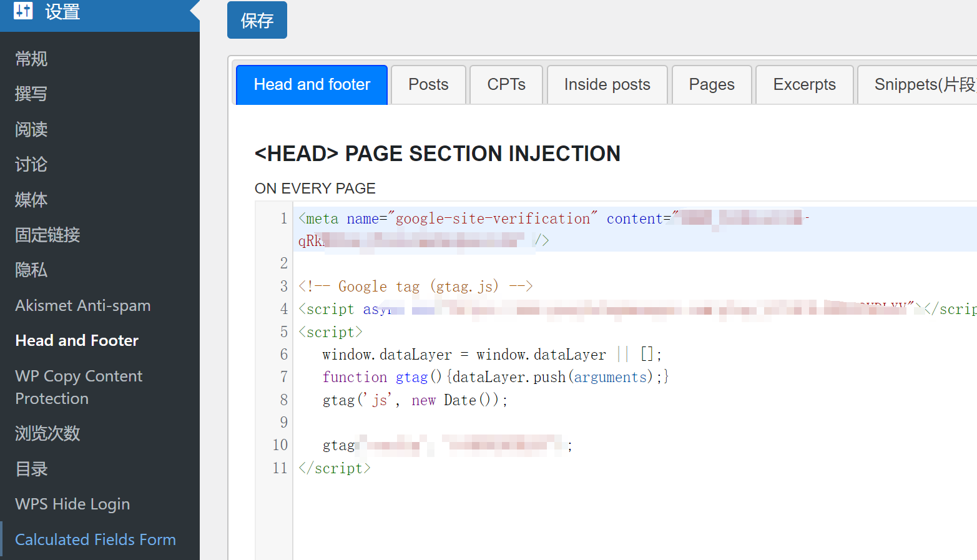Click the function gtag code line
The image size is (977, 560).
pos(496,377)
